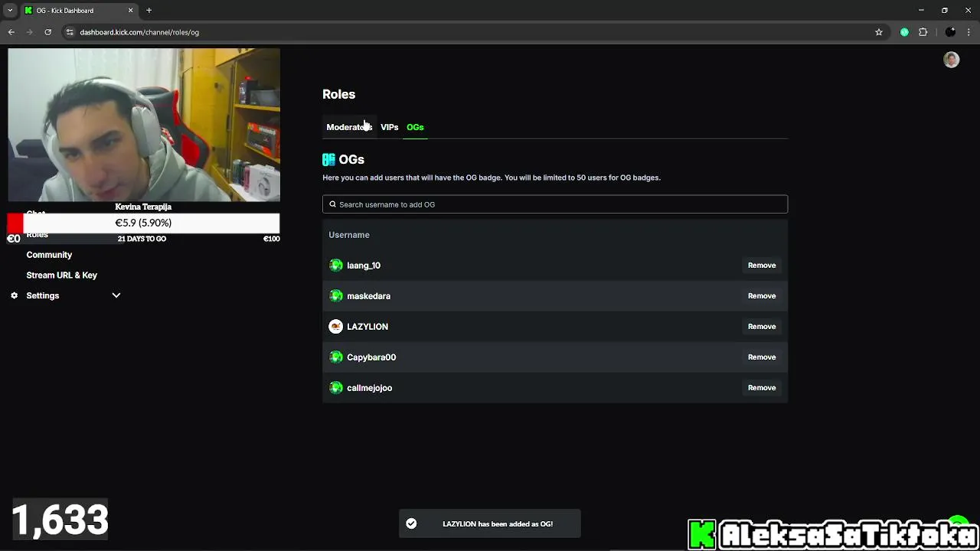Viewport: 980px width, 551px height.
Task: Click the laang_10 username
Action: coord(364,266)
